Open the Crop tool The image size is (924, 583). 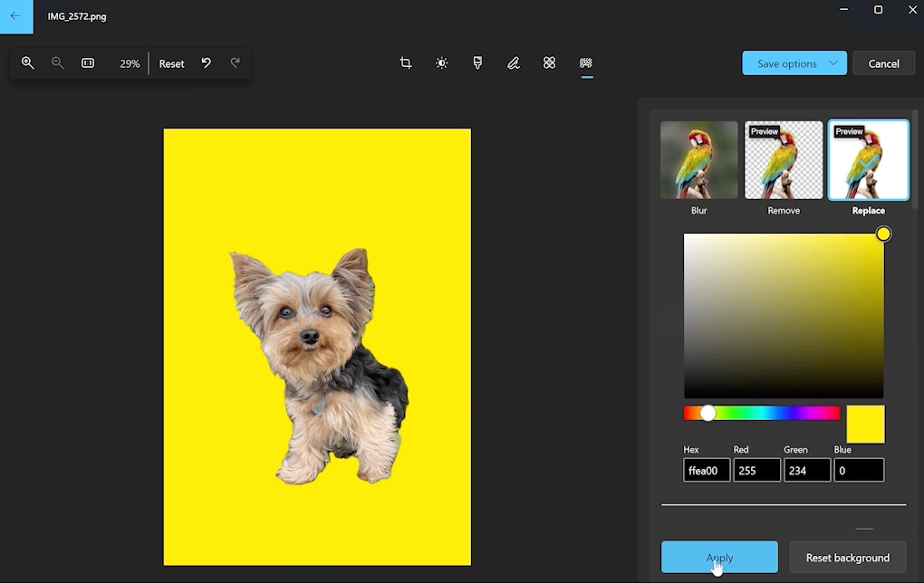click(x=406, y=63)
